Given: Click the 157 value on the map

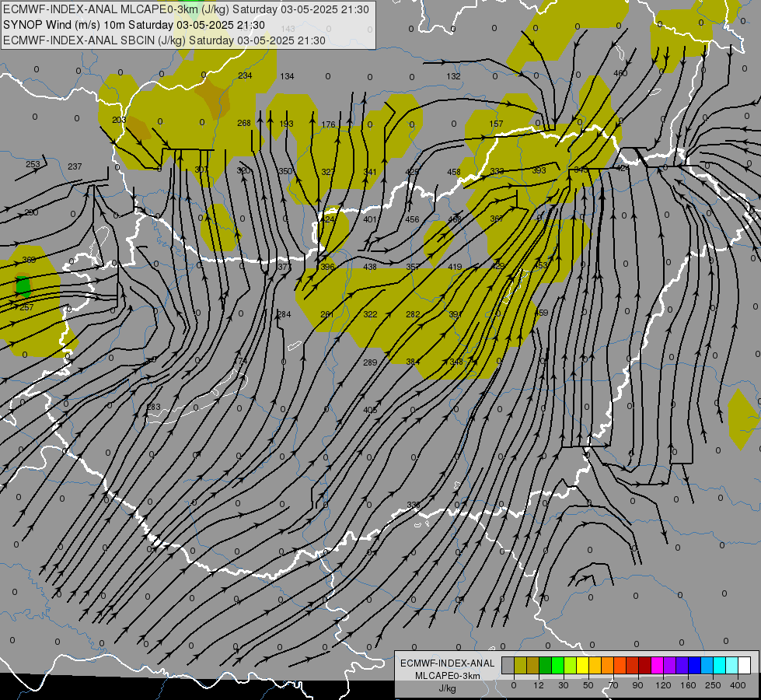Looking at the screenshot, I should [x=496, y=124].
